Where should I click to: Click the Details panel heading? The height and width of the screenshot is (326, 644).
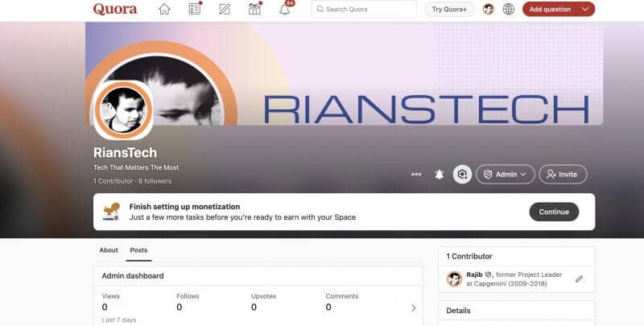[458, 311]
